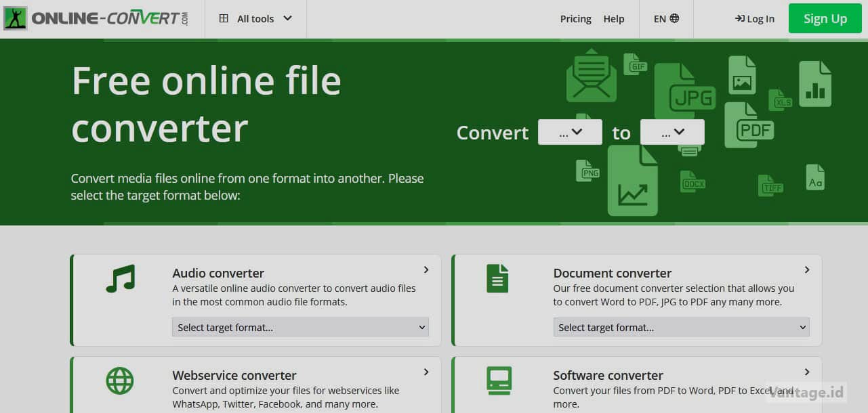Viewport: 868px width, 413px height.
Task: Select the Audio converter music note icon
Action: point(120,278)
